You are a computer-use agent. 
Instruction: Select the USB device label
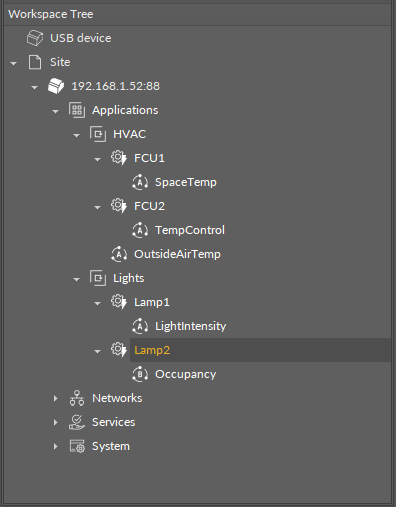[x=81, y=38]
